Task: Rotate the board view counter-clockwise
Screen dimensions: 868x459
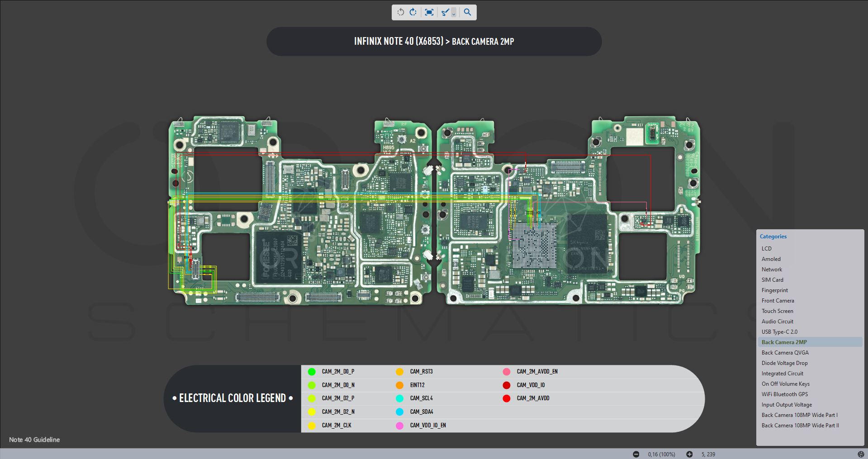Action: 400,12
